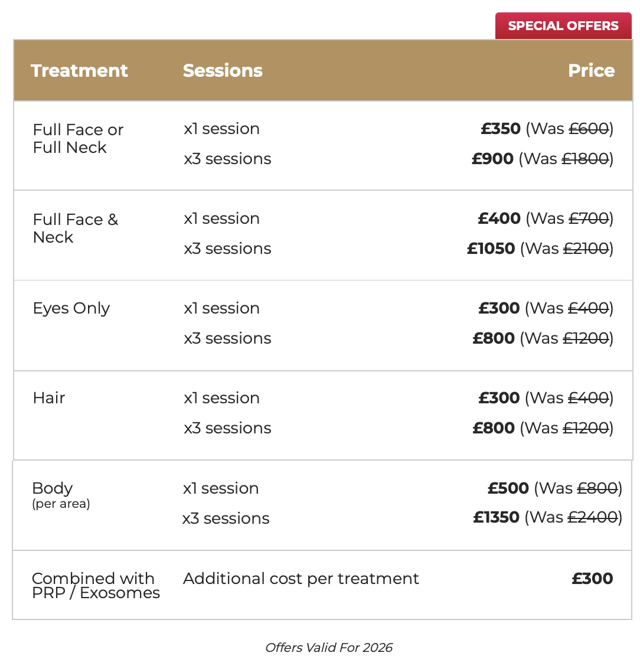Click the Price column header
Screen dimensions: 640x672
click(591, 71)
